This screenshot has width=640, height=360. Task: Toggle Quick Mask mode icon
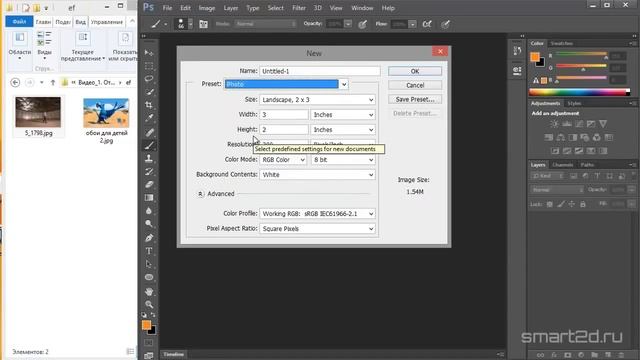(149, 343)
